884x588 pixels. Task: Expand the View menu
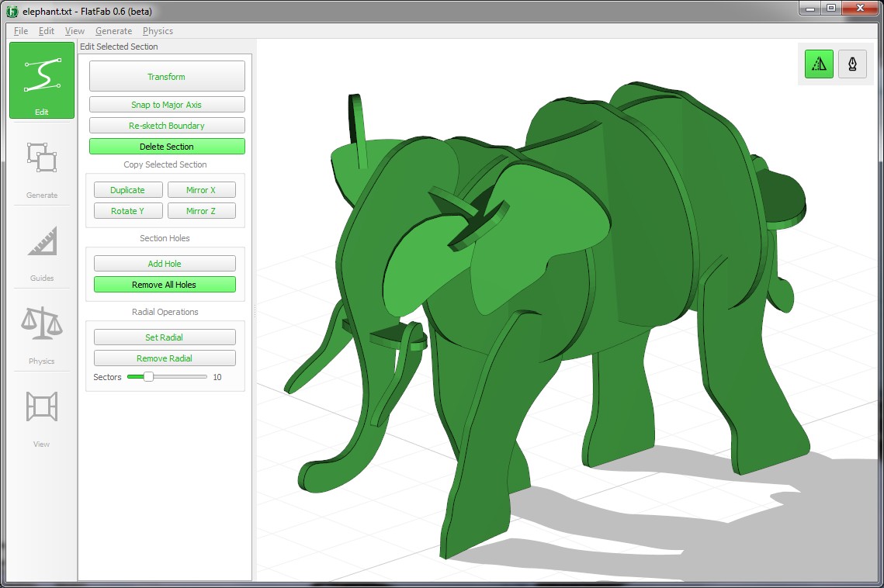pyautogui.click(x=75, y=31)
